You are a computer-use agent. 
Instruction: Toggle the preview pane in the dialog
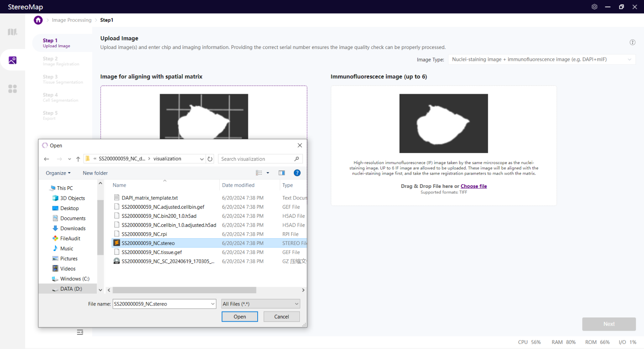[x=282, y=173]
